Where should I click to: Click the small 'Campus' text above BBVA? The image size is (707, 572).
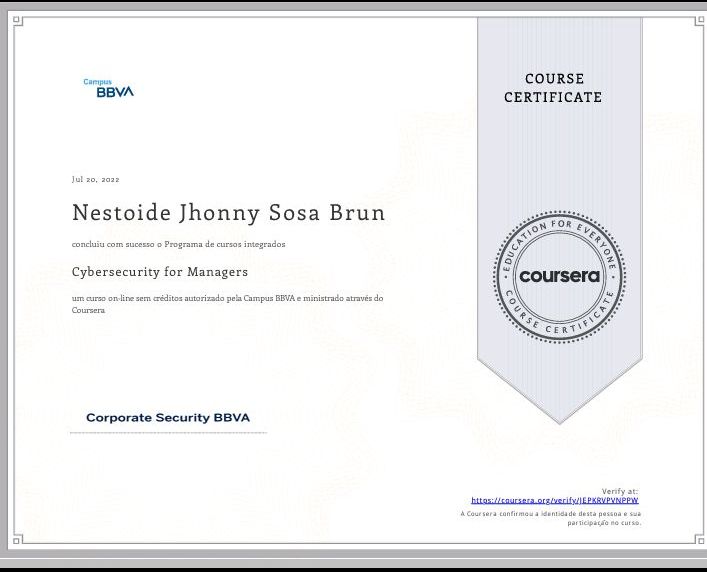tap(97, 82)
